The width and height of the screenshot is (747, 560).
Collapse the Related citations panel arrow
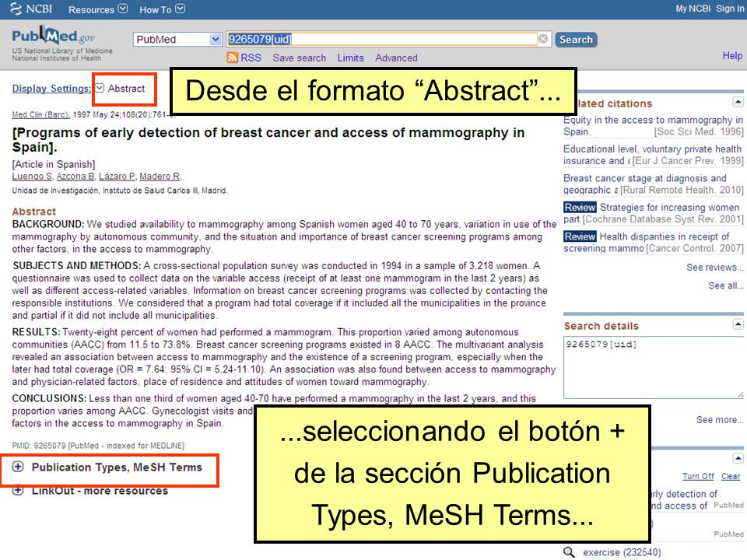pyautogui.click(x=738, y=102)
